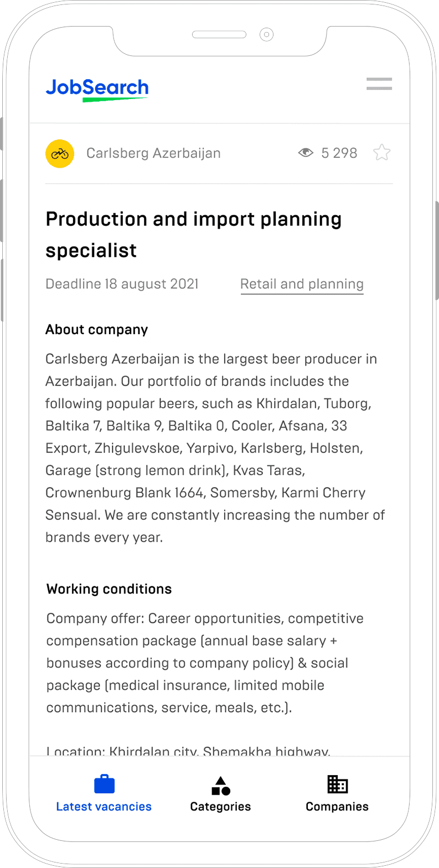
Task: Toggle the favorite star for this vacancy
Action: click(x=382, y=153)
